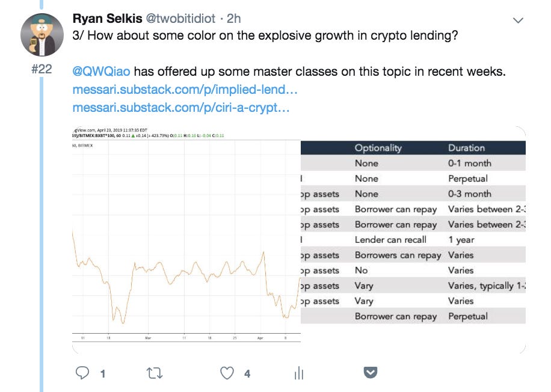Open tweet analytics bar chart icon
Image resolution: width=551 pixels, height=392 pixels.
click(299, 373)
